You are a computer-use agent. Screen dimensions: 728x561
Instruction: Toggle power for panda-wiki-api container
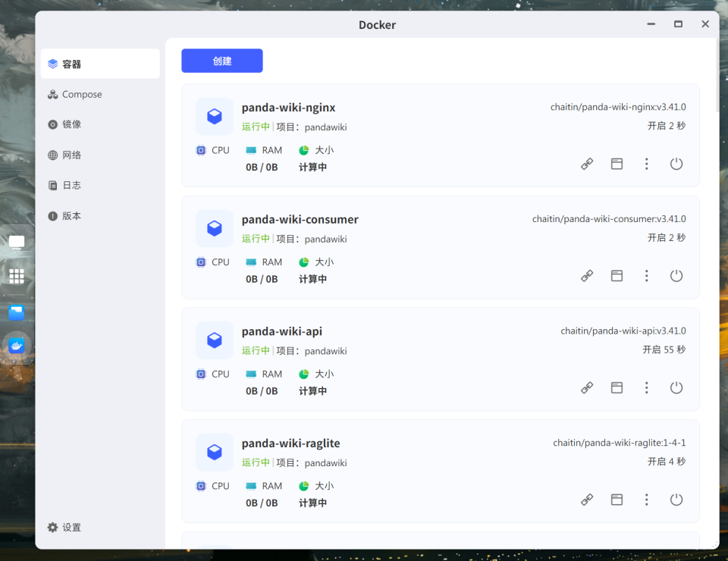[x=676, y=387]
